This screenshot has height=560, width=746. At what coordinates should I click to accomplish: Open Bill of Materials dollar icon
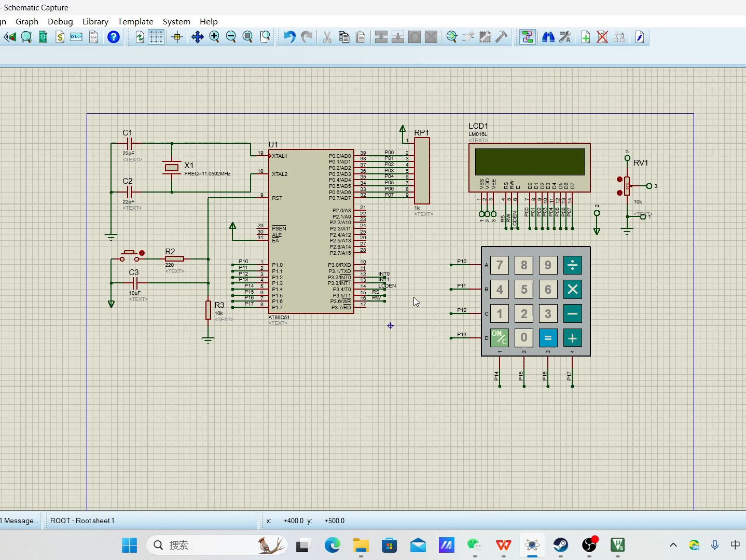[x=60, y=37]
